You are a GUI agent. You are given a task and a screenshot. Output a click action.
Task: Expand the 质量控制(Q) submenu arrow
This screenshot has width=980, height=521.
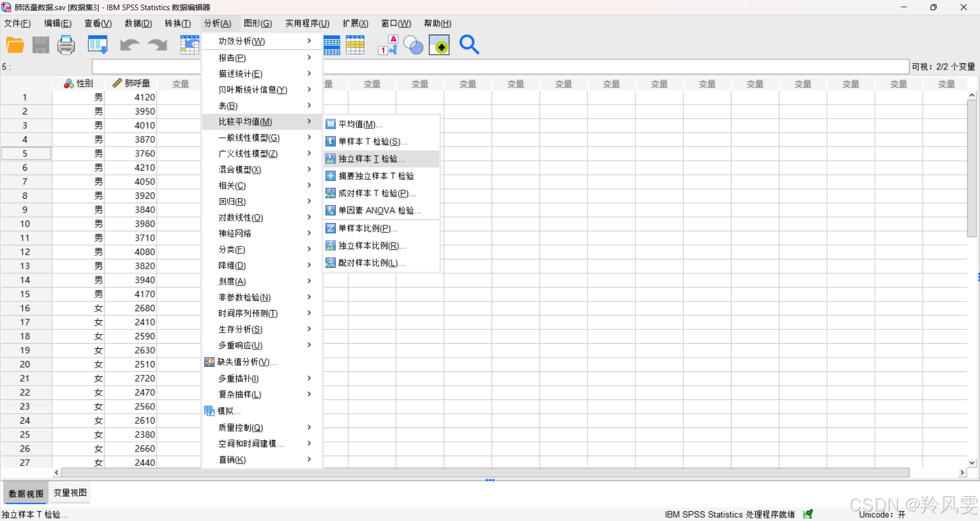coord(309,427)
